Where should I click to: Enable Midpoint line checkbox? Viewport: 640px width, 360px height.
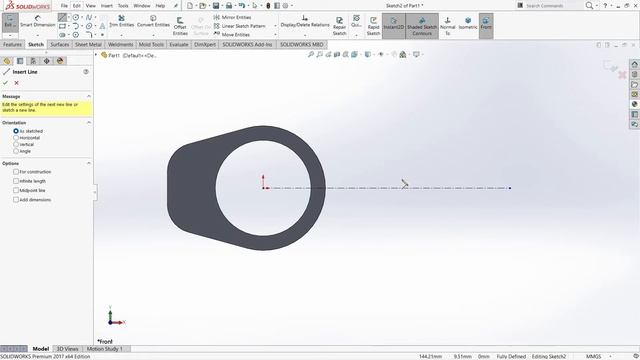tap(16, 191)
